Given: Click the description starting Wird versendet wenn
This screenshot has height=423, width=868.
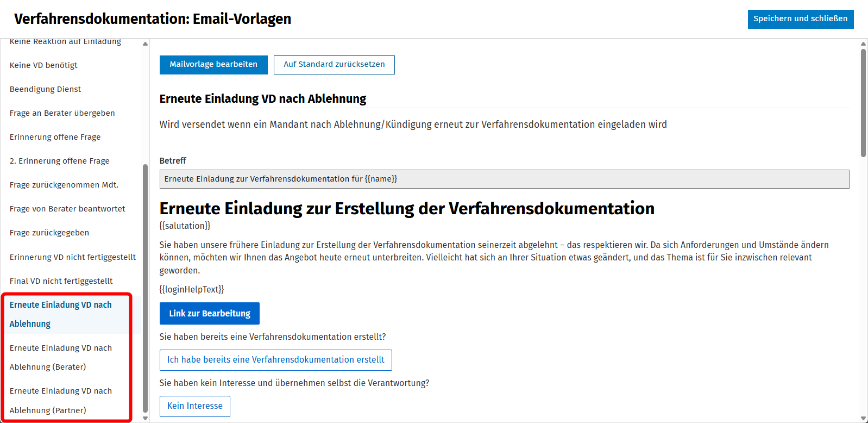Looking at the screenshot, I should pos(413,125).
